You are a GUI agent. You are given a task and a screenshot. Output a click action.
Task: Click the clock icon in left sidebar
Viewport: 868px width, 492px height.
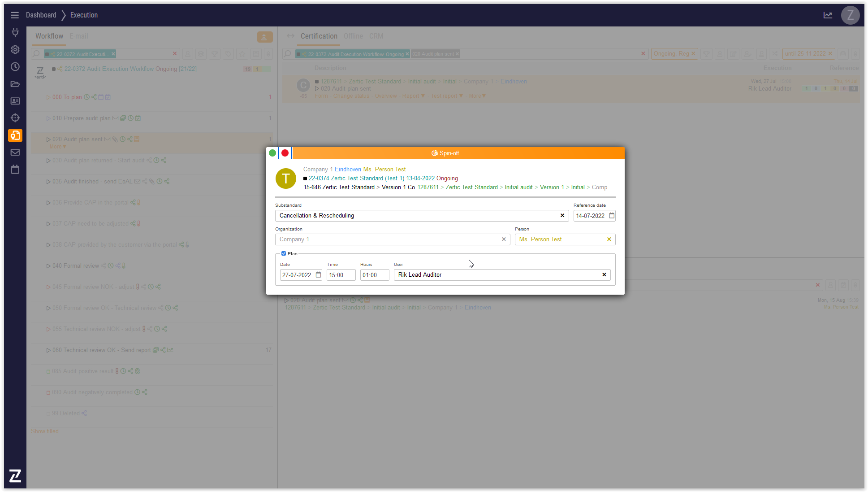pyautogui.click(x=15, y=67)
